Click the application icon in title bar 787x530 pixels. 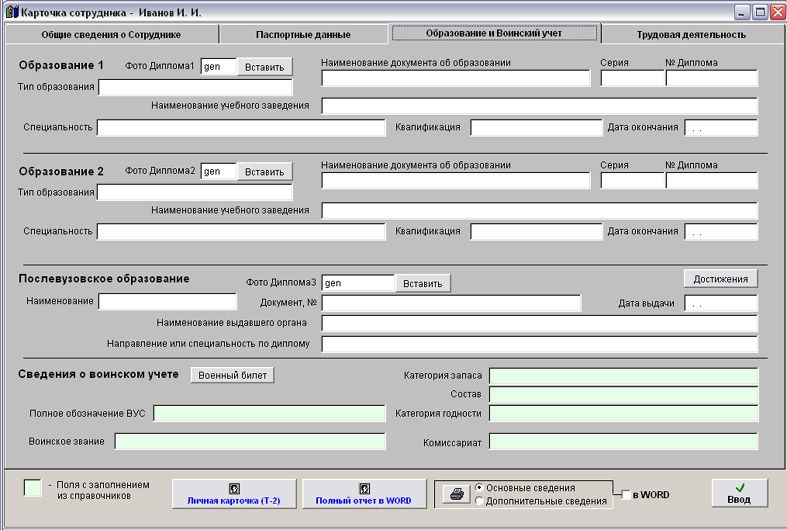(12, 12)
